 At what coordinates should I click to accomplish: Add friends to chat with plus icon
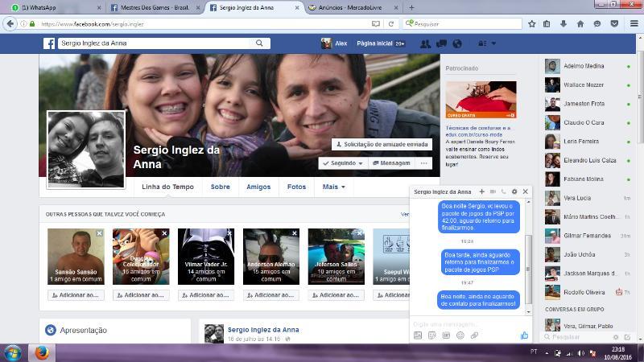tap(482, 191)
